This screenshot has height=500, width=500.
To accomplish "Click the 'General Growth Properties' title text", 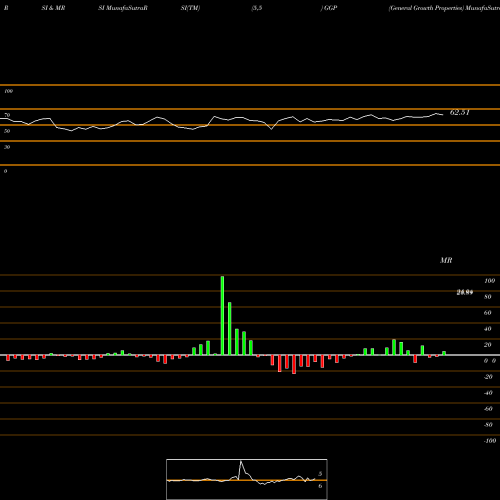I will click(426, 8).
